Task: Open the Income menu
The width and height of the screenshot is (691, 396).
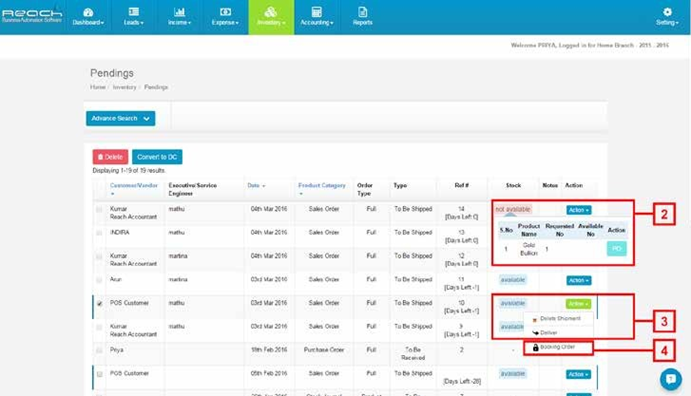Action: tap(179, 17)
